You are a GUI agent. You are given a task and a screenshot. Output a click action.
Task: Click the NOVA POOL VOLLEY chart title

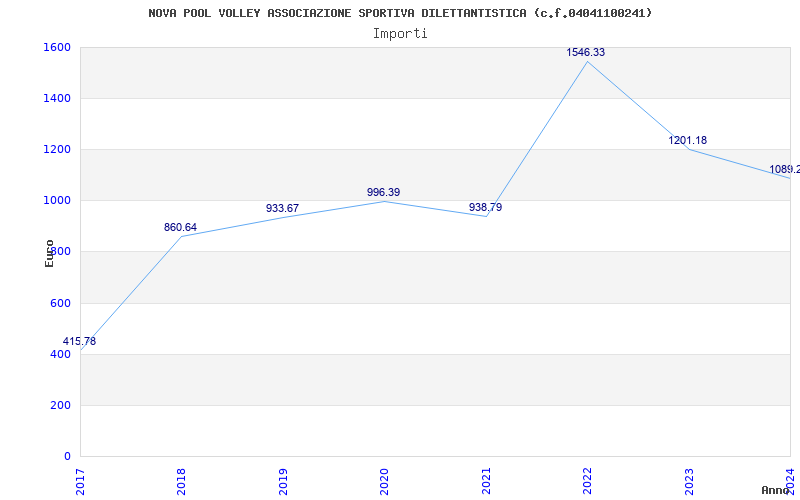(x=400, y=13)
